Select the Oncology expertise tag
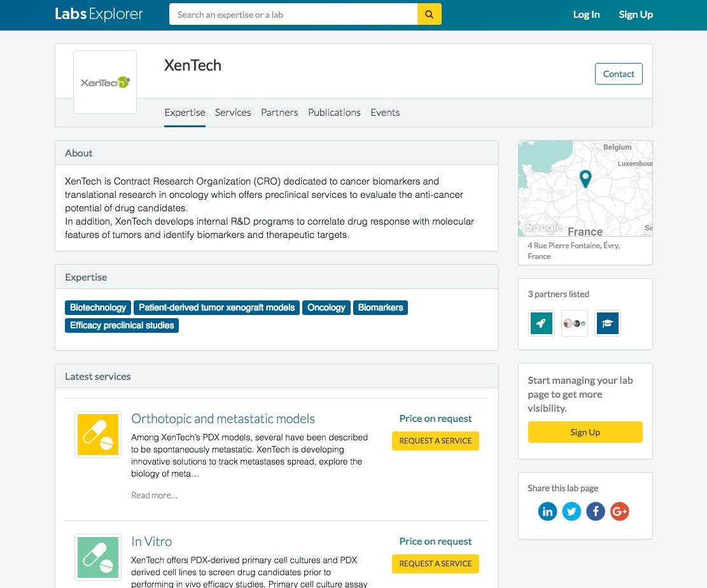 326,307
